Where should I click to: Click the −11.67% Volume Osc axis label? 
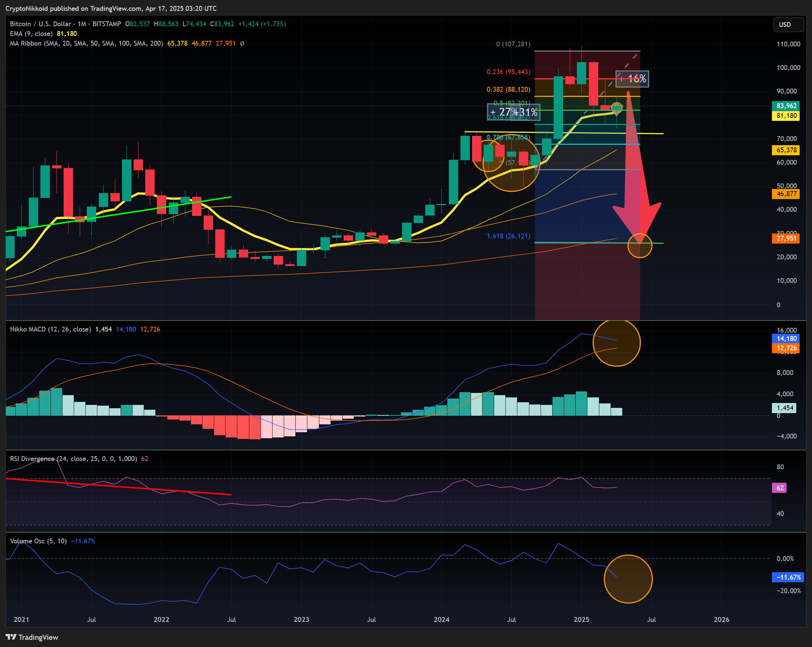[x=788, y=577]
